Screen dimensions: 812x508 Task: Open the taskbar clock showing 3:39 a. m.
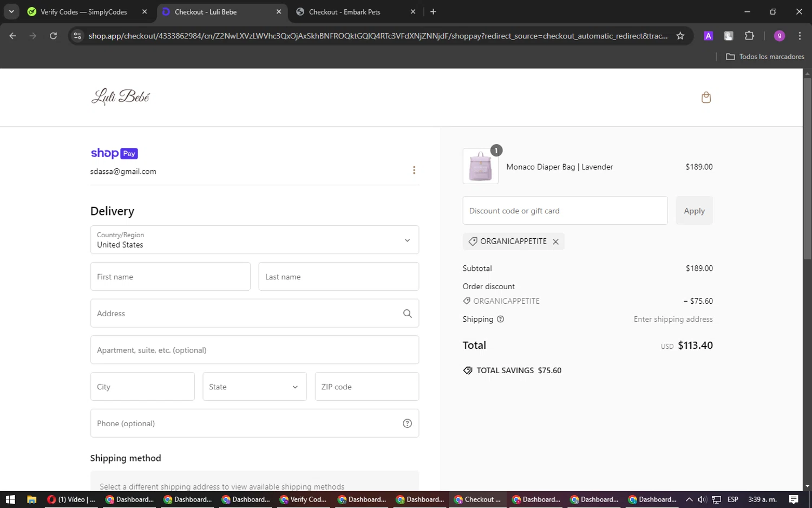762,499
